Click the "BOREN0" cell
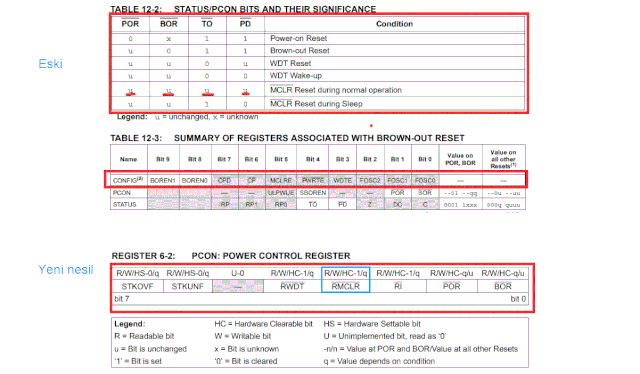640x374 pixels. pos(195,180)
